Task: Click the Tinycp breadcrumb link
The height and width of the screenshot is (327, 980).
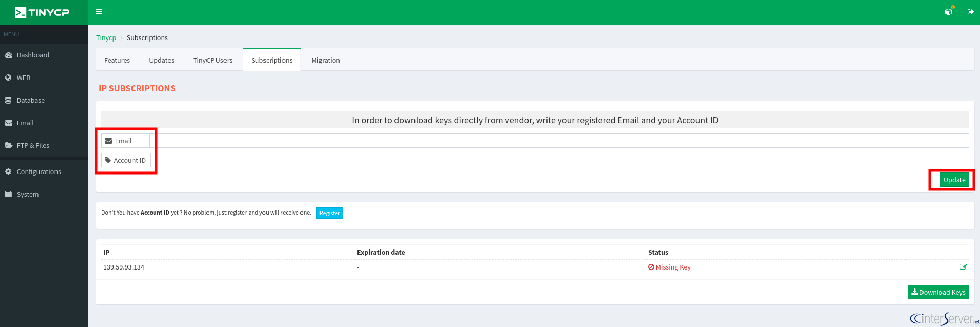Action: 106,37
